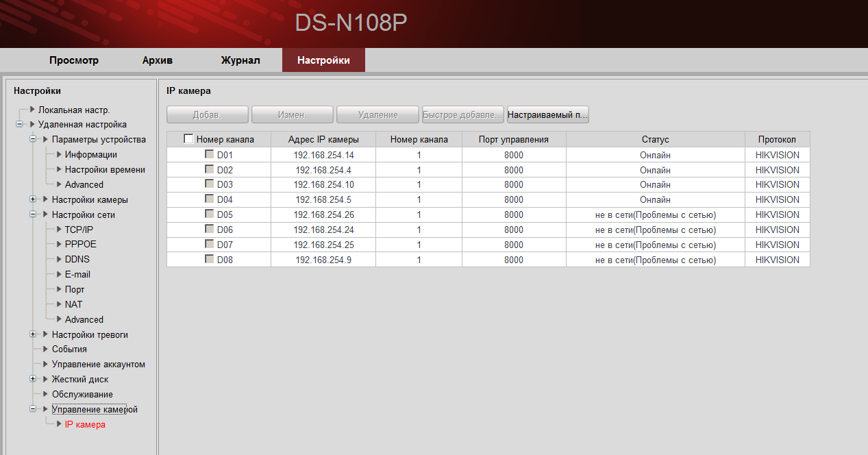This screenshot has height=455, width=868.
Task: Select the E-mail tree item
Action: coord(78,274)
